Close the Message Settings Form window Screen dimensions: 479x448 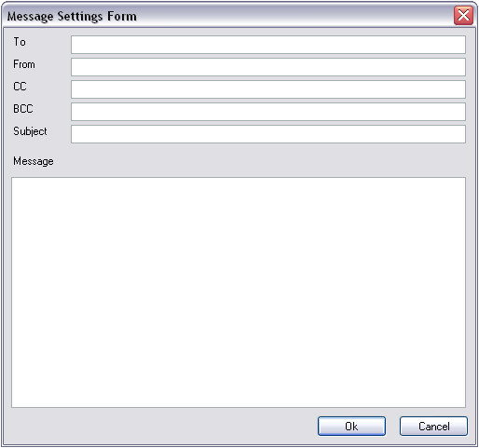click(x=463, y=15)
